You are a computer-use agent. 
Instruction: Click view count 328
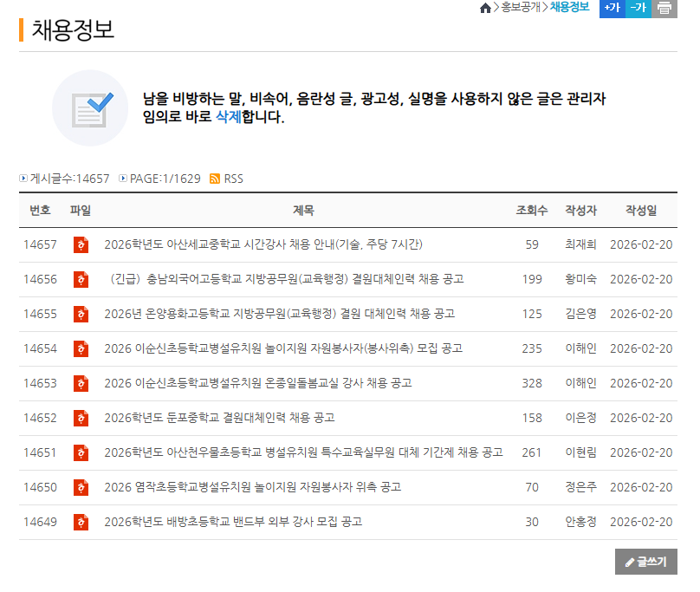tap(532, 383)
